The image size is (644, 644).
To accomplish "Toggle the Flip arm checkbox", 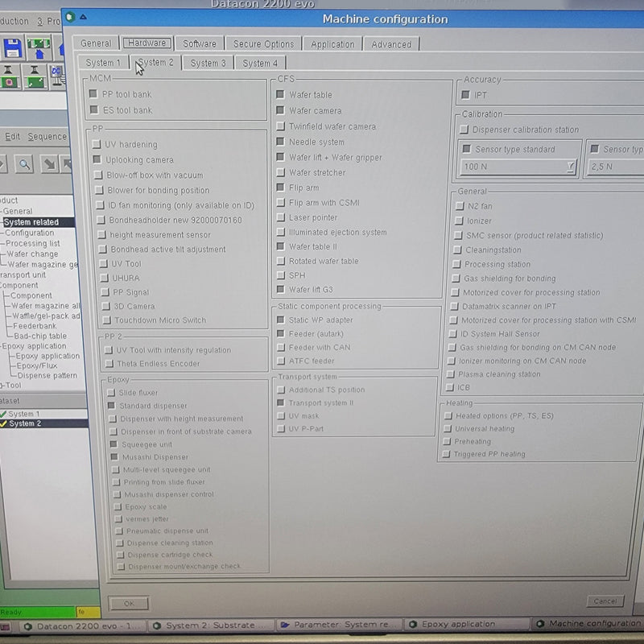I will click(280, 188).
